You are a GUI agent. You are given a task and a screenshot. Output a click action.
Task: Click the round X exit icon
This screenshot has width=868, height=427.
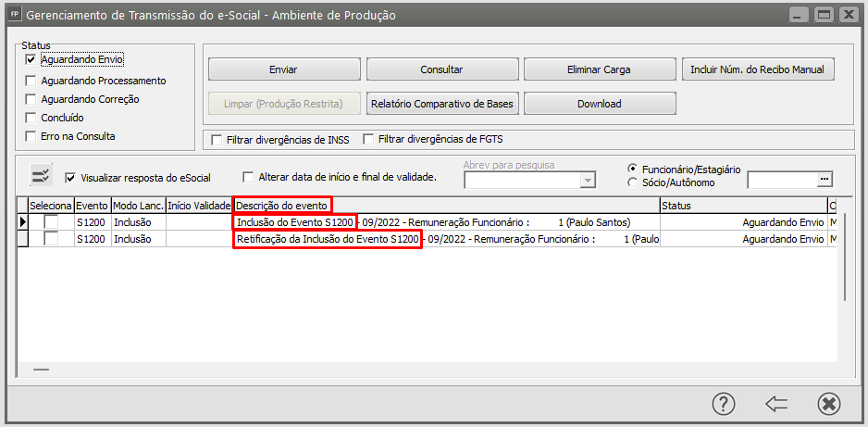pyautogui.click(x=828, y=404)
